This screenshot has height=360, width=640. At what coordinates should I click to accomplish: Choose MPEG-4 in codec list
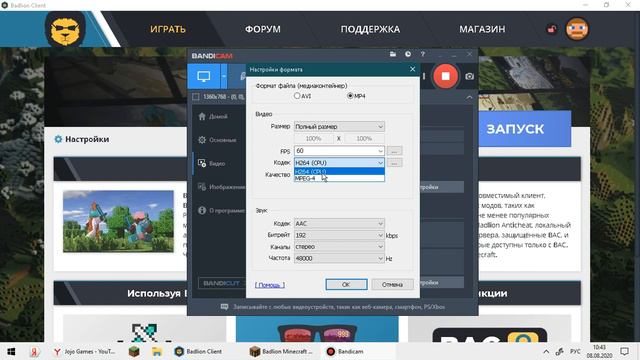pyautogui.click(x=339, y=178)
